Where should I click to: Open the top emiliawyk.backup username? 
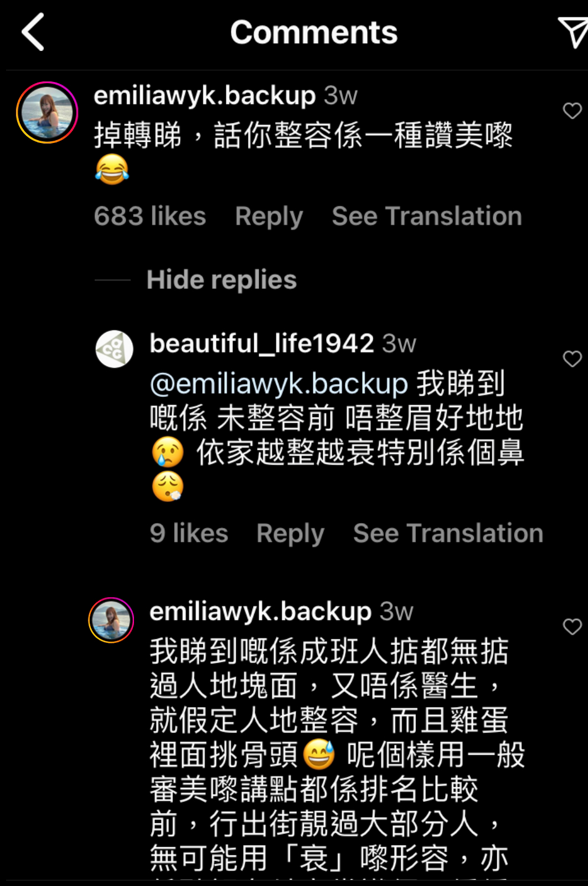[x=205, y=96]
